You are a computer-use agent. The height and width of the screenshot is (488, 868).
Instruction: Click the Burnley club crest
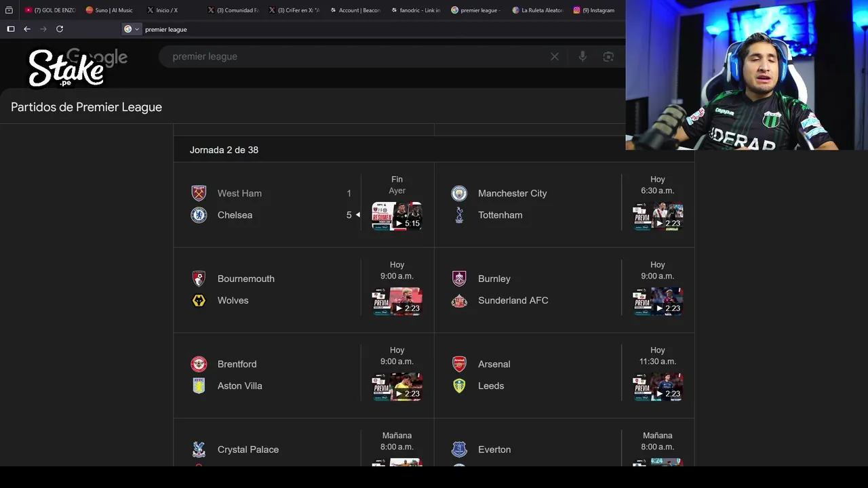click(459, 279)
